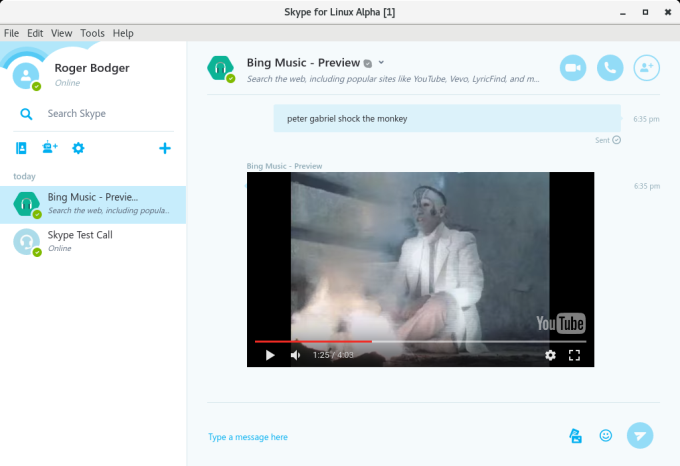Start an audio call with Bing Music
This screenshot has height=466, width=680.
pos(610,68)
